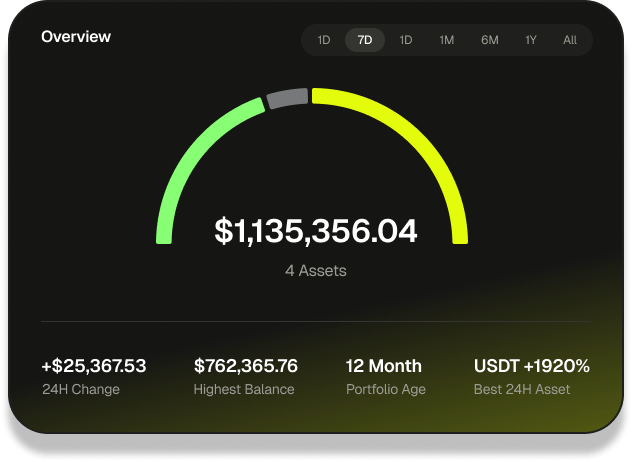Select the 1D tab between 7D and 1M
Image resolution: width=632 pixels, height=462 pixels.
406,40
